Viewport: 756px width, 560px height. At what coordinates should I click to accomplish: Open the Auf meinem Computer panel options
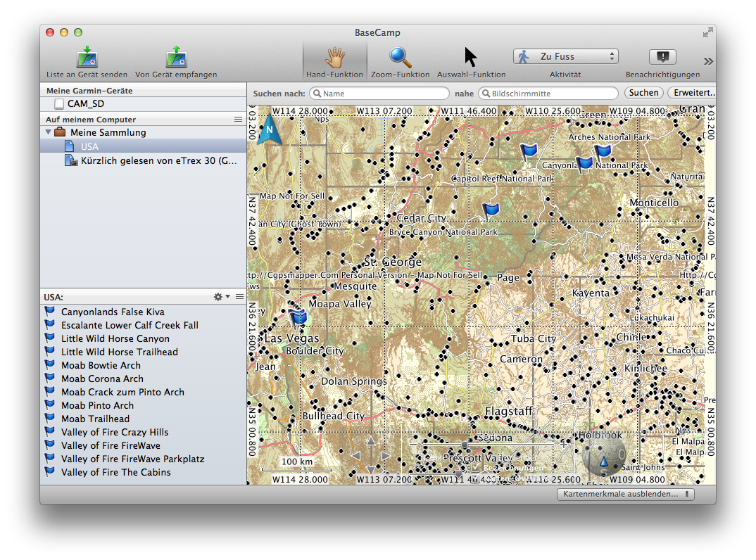click(x=238, y=119)
